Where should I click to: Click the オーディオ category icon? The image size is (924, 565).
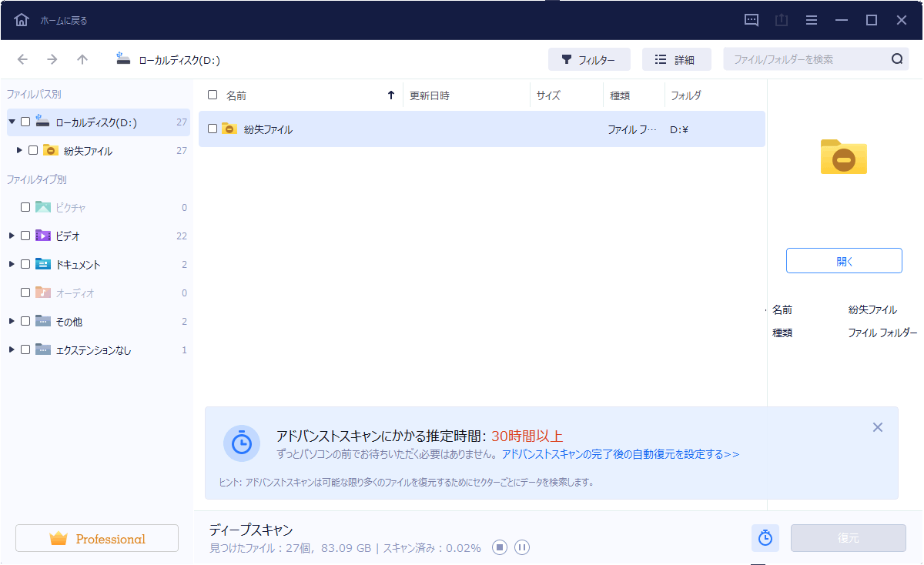43,293
